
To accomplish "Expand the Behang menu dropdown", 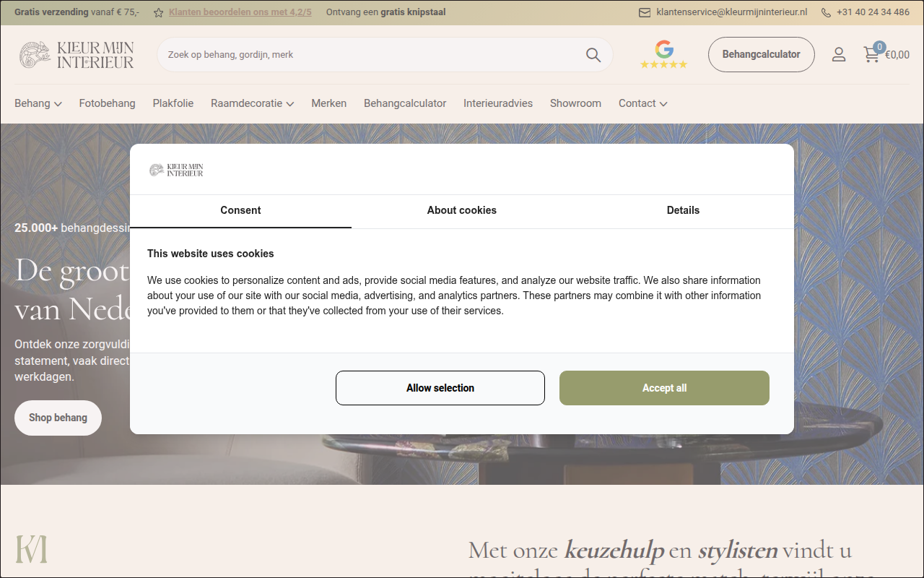I will click(38, 103).
